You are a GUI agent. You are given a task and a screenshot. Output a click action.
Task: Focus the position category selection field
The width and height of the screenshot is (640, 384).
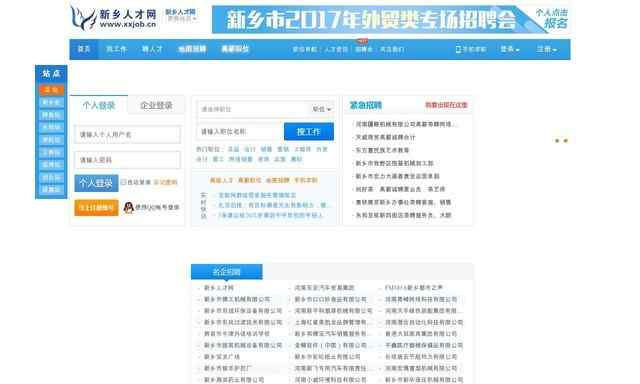click(x=253, y=109)
